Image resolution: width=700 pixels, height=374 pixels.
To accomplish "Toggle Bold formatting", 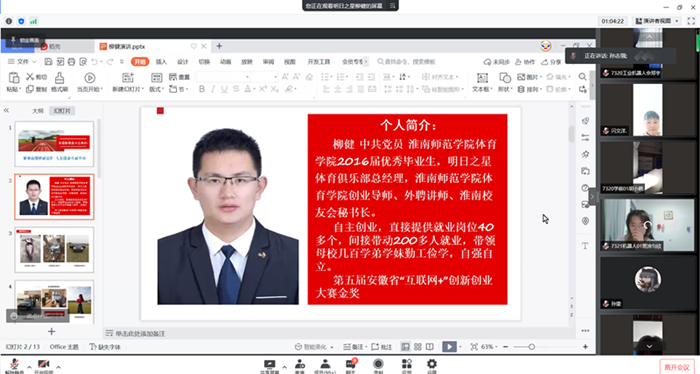I will click(202, 89).
